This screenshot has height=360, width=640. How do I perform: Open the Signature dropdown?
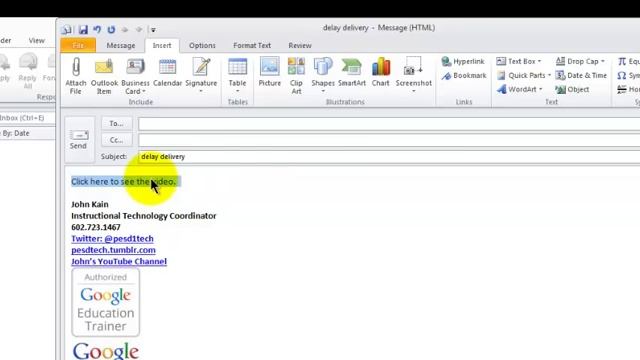pyautogui.click(x=201, y=76)
